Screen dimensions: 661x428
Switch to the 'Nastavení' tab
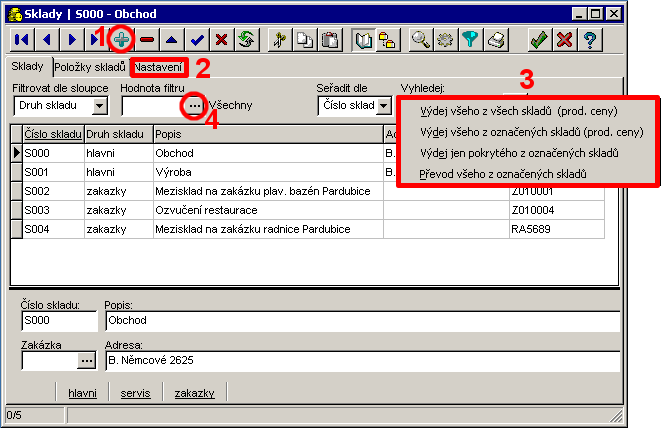(x=158, y=67)
